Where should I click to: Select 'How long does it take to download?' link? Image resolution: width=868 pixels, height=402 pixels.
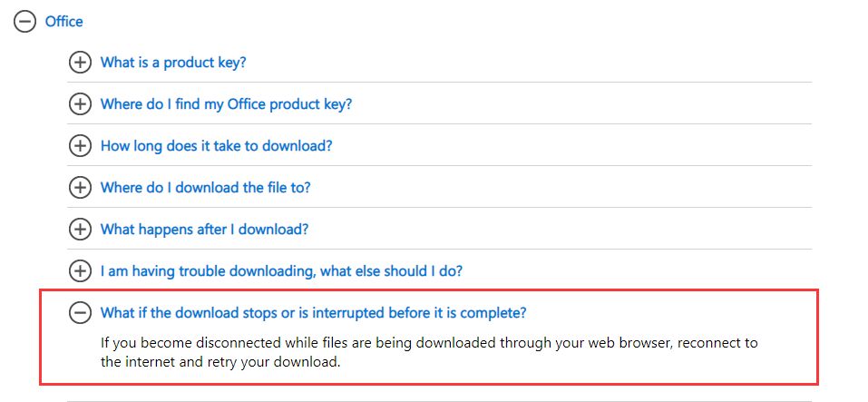pyautogui.click(x=216, y=145)
